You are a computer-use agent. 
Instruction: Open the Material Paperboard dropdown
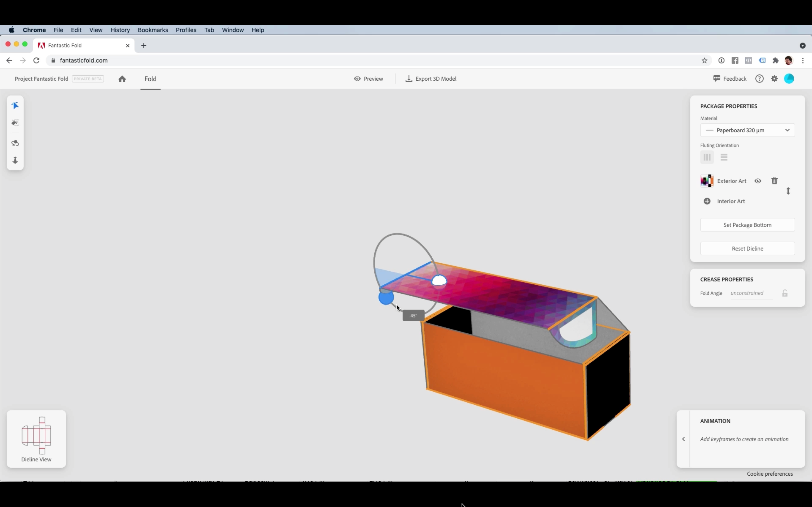tap(747, 130)
